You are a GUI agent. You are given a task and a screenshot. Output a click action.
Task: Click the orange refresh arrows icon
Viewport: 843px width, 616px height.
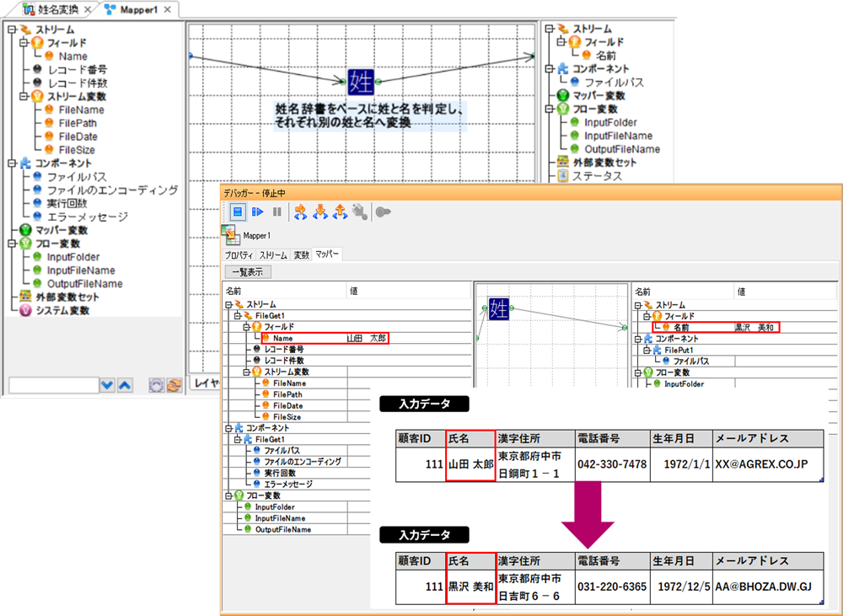coord(174,385)
